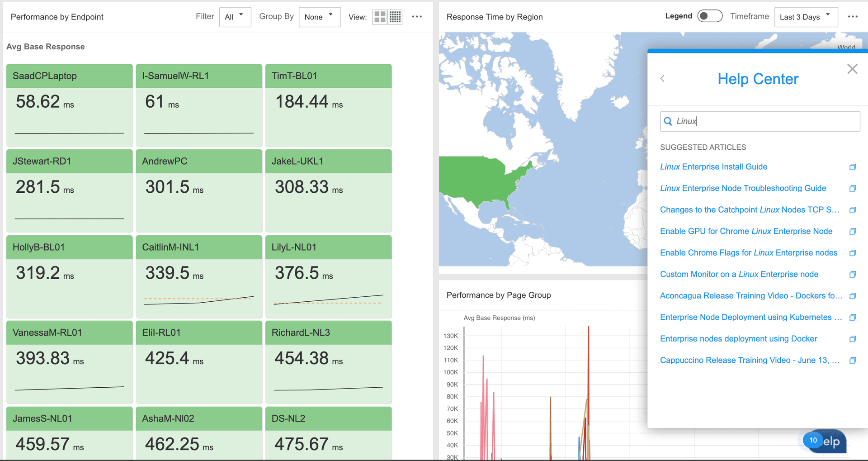
Task: Close the Help Center panel
Action: (852, 69)
